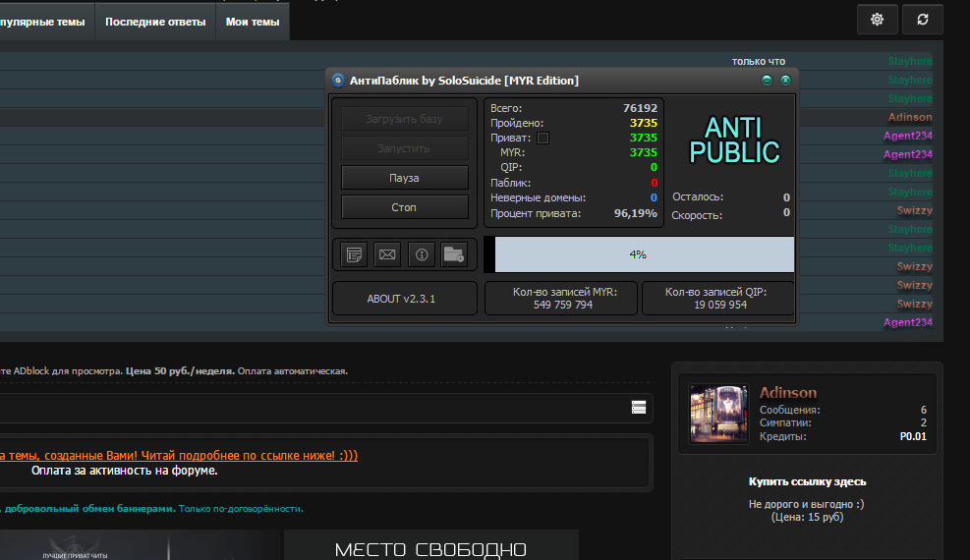Click the Стоп button
Screen dimensions: 970x560
pos(404,207)
